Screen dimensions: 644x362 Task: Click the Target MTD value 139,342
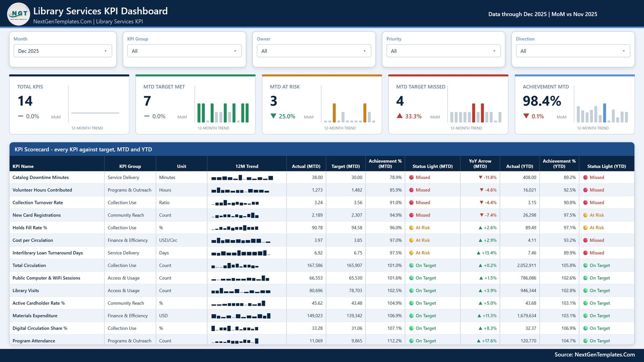354,316
